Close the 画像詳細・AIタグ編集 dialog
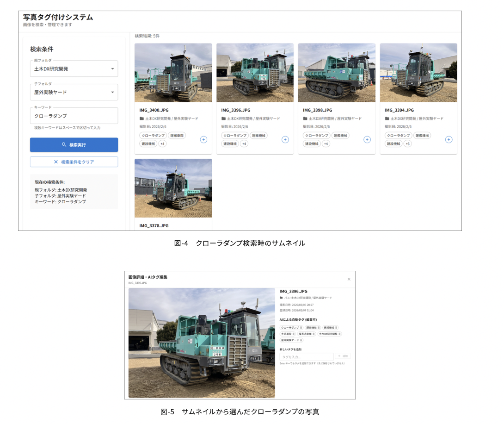 pos(349,279)
